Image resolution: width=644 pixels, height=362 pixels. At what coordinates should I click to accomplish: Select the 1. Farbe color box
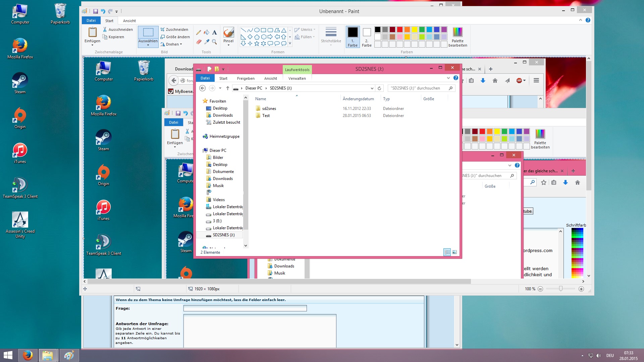[353, 37]
